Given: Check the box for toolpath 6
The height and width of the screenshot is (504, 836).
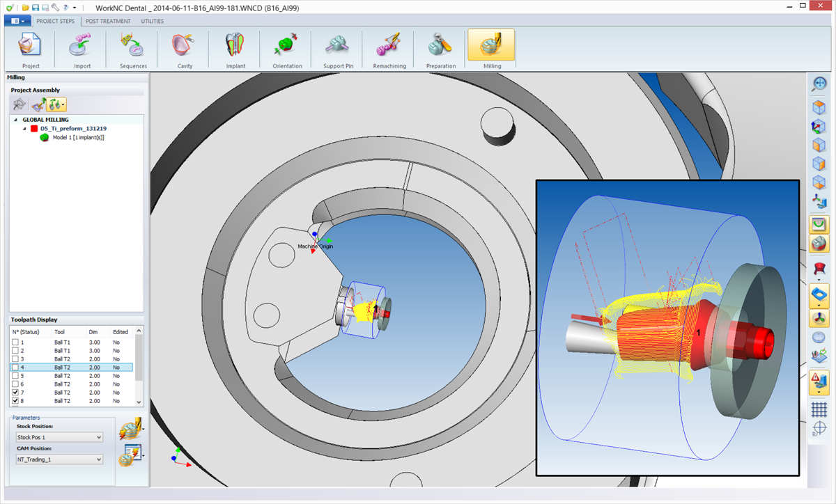Looking at the screenshot, I should pos(15,384).
